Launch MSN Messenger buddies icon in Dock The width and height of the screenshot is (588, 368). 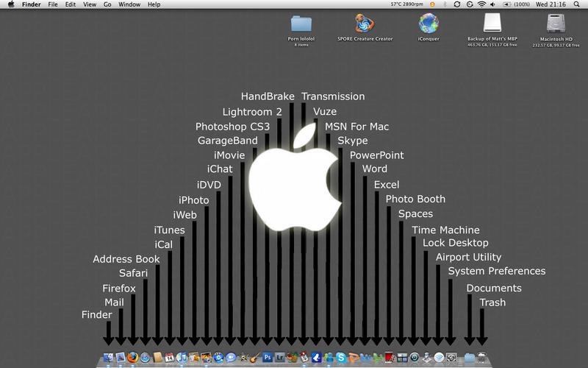[x=329, y=357]
